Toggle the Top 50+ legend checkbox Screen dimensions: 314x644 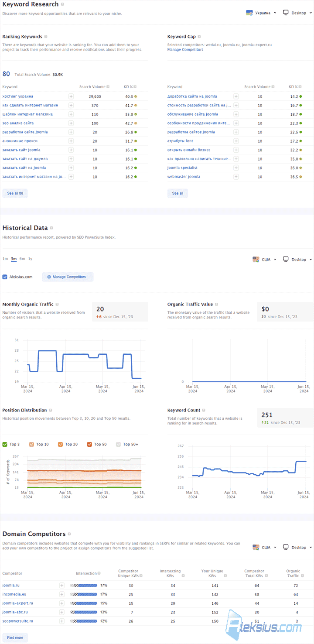tap(119, 444)
